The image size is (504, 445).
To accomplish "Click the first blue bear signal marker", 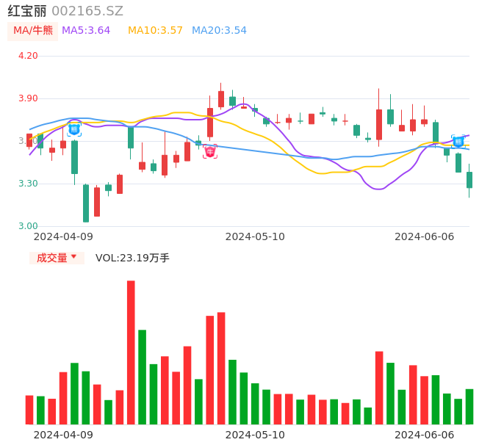I will [74, 129].
